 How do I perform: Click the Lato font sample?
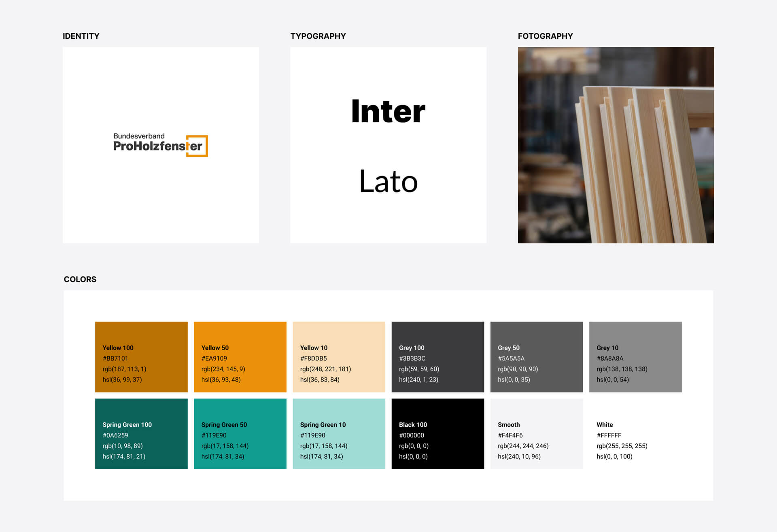tap(388, 181)
